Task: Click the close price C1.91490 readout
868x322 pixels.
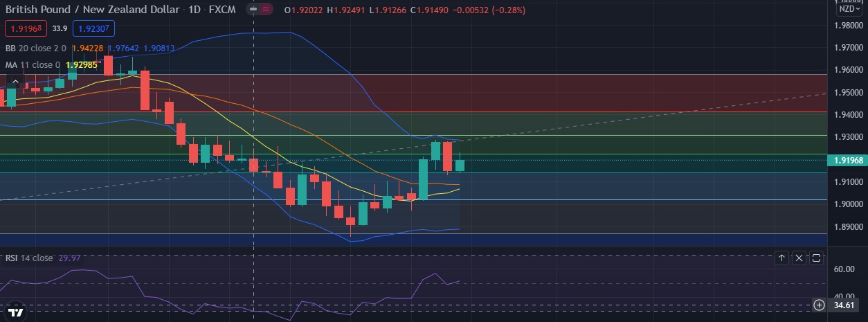Action: (x=430, y=10)
